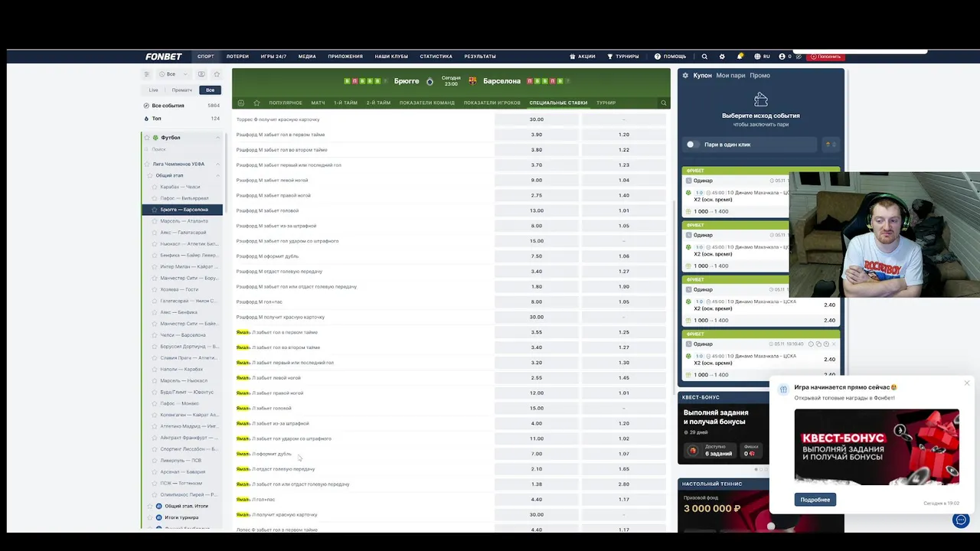
Task: Click the filter sliders icon in sidebar
Action: point(147,74)
